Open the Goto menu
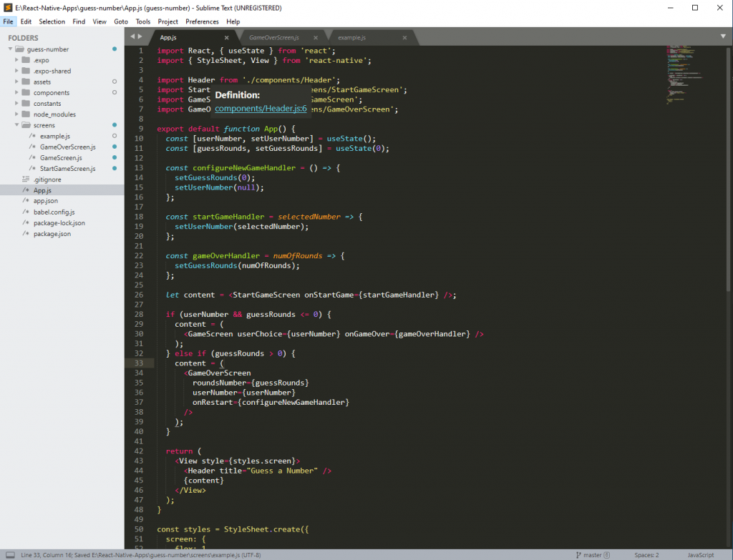The width and height of the screenshot is (733, 560). point(121,21)
